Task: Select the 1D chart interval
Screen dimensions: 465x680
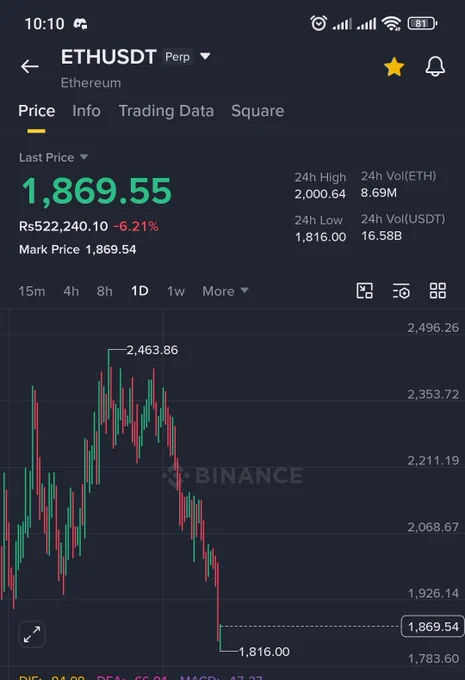Action: click(140, 291)
